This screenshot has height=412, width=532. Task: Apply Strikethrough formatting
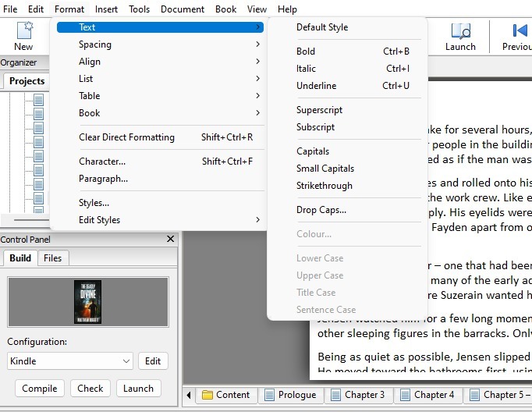[347, 186]
